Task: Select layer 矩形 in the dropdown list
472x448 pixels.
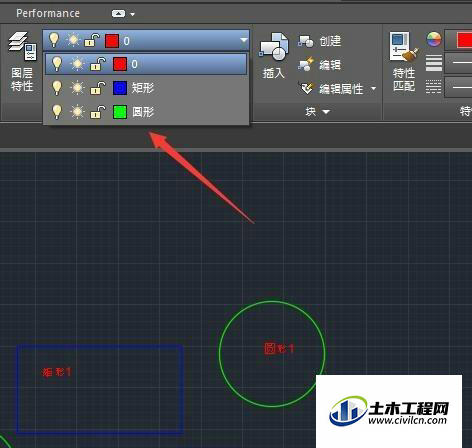Action: [x=146, y=88]
